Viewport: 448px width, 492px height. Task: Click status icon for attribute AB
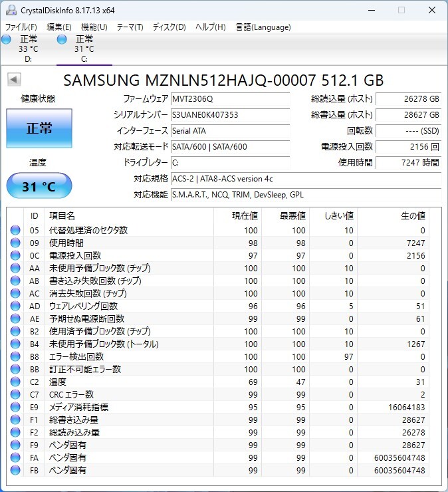coord(15,281)
